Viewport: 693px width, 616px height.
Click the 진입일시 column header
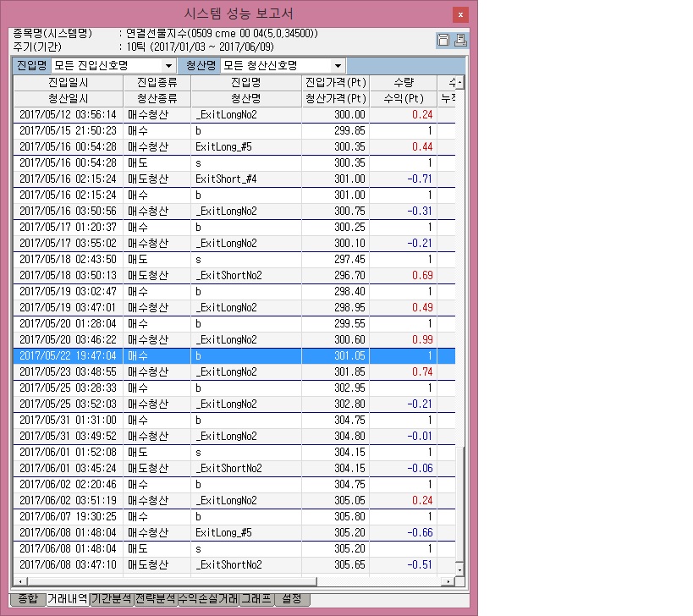pos(68,83)
